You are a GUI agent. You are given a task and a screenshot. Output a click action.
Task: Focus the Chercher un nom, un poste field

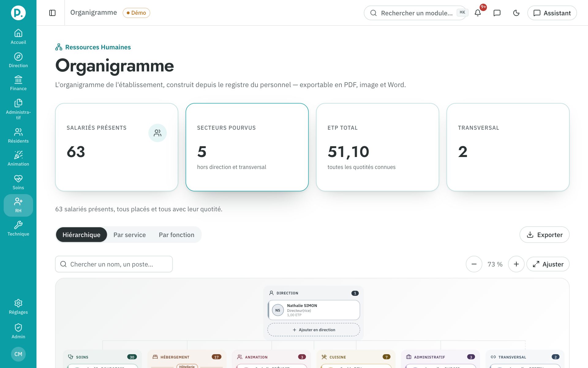click(114, 264)
